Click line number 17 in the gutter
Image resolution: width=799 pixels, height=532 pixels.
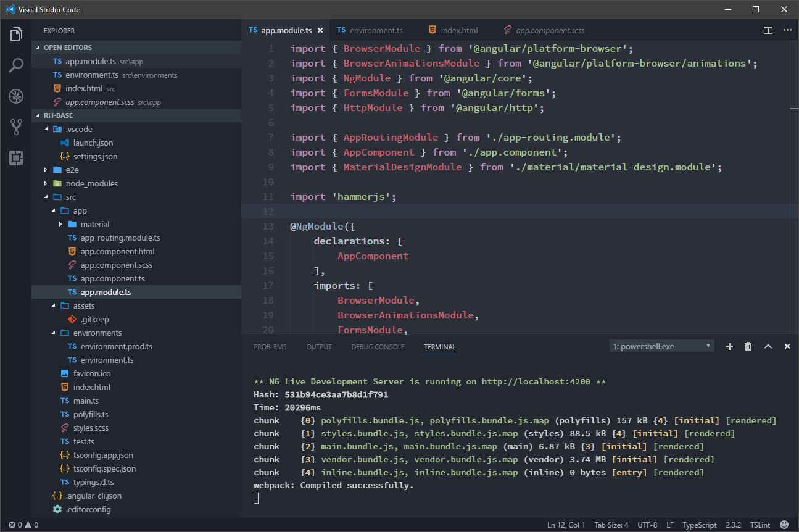(x=268, y=286)
